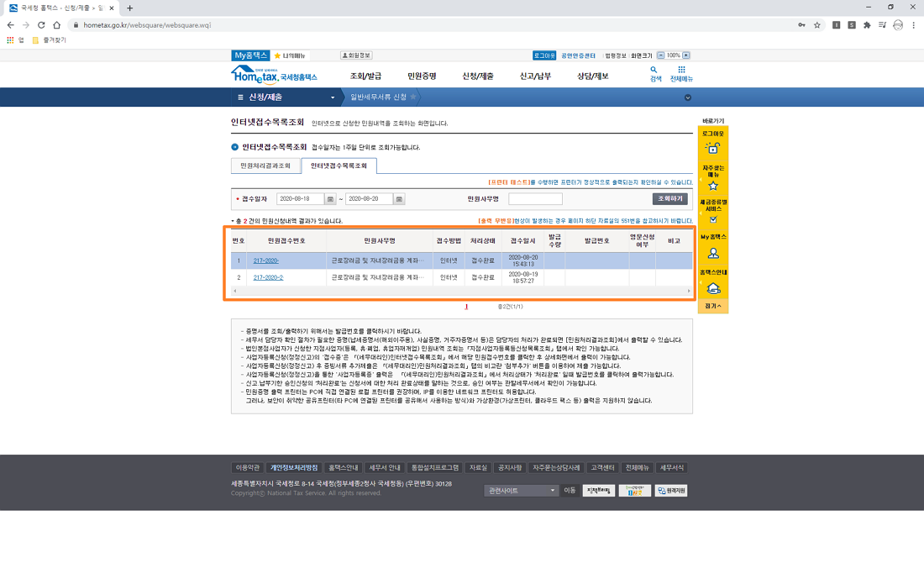Click blue 로그아웃 top button
The height and width of the screenshot is (563, 924).
click(544, 55)
